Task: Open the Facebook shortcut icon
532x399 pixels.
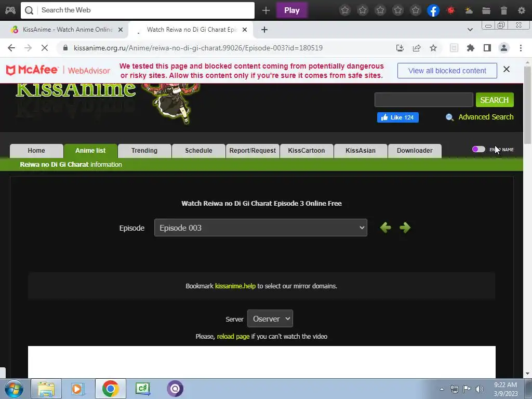Action: 433,10
